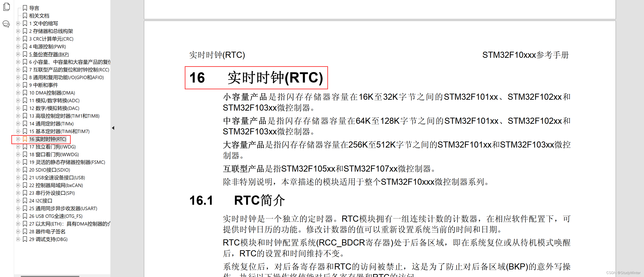
Task: Select bookmark 13 高级控制定时器(TIM1和TIM8)
Action: click(x=64, y=116)
